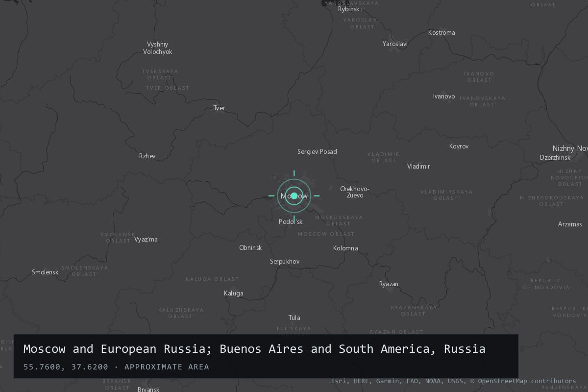Select the Ivanovo city label
The width and height of the screenshot is (588, 392).
(x=444, y=97)
